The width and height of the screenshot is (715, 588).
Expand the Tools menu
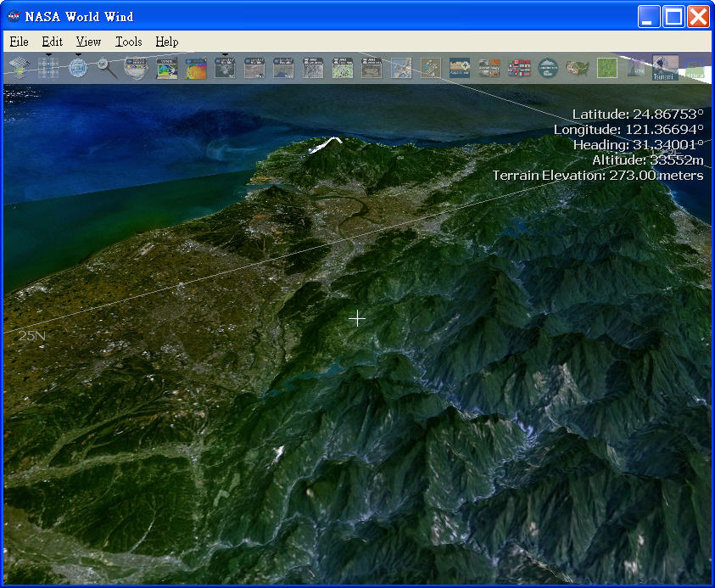[x=128, y=42]
